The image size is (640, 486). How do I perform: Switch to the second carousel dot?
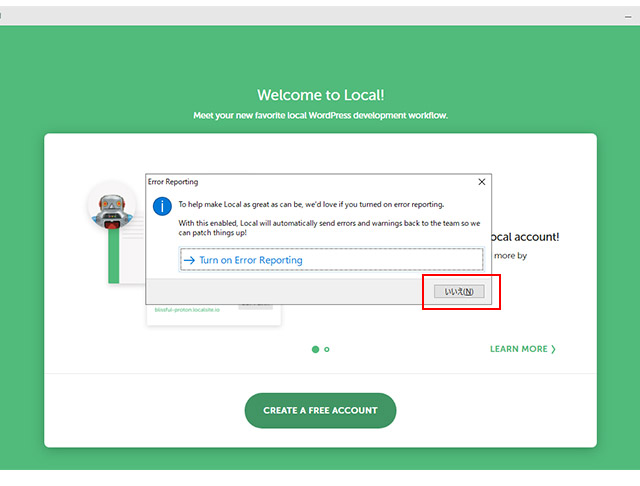click(327, 349)
